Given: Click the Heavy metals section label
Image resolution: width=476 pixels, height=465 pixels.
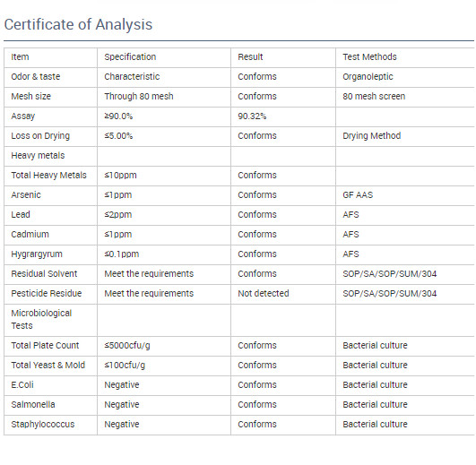Looking at the screenshot, I should (x=38, y=156).
